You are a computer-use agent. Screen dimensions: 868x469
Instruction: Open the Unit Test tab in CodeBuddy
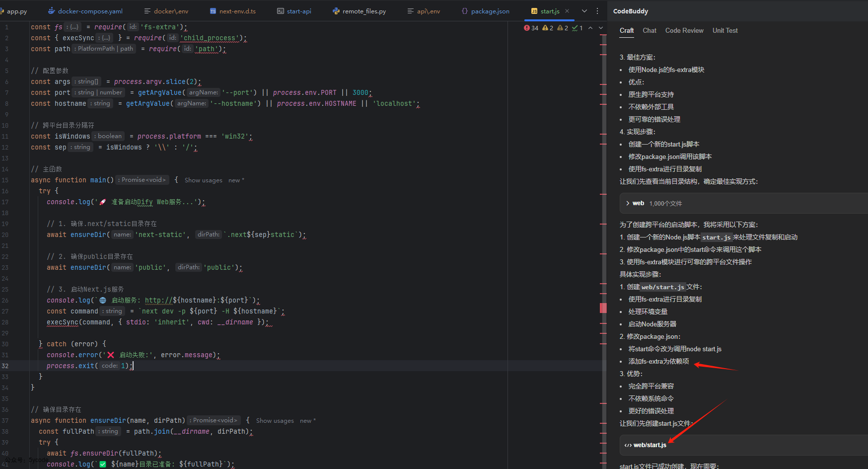(x=725, y=31)
